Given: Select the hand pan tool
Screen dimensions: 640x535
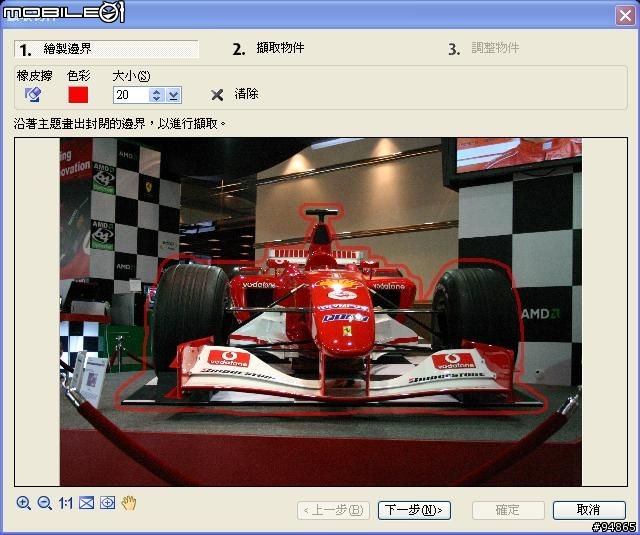Looking at the screenshot, I should [129, 503].
